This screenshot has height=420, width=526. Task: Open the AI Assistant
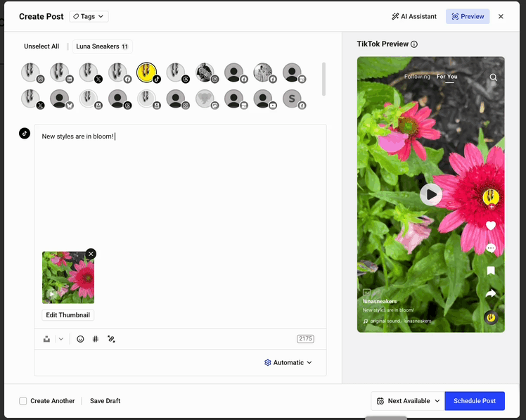(414, 16)
